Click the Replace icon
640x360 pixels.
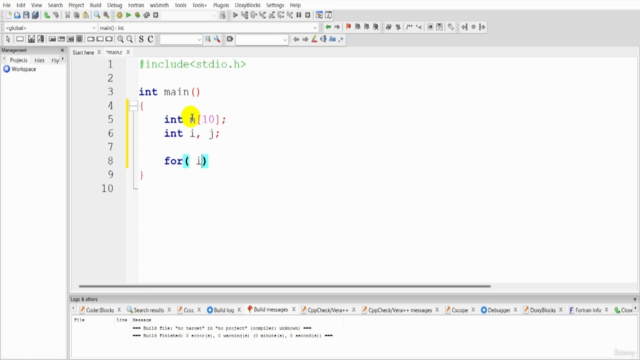pyautogui.click(x=106, y=16)
